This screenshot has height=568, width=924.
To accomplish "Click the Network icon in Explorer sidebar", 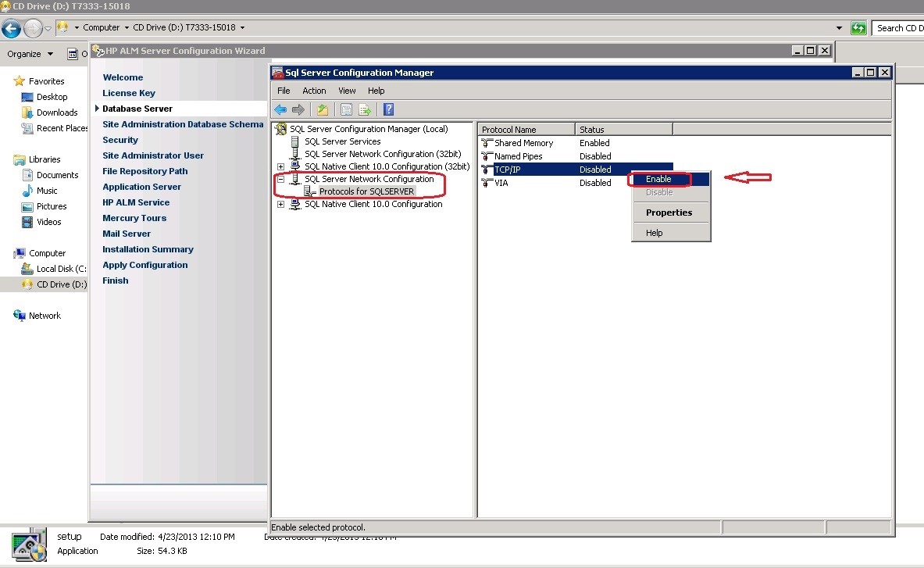I will pos(19,316).
